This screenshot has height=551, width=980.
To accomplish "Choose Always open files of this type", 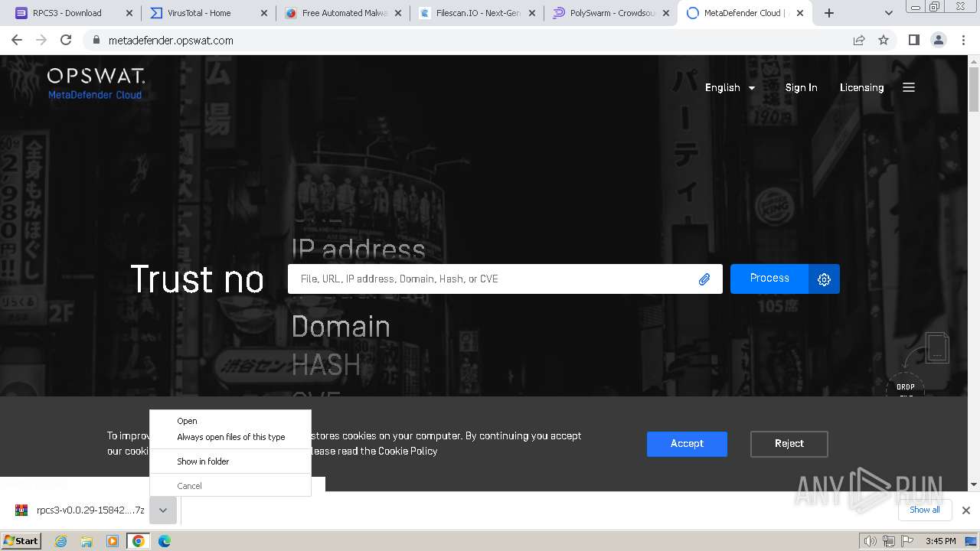I will 230,437.
